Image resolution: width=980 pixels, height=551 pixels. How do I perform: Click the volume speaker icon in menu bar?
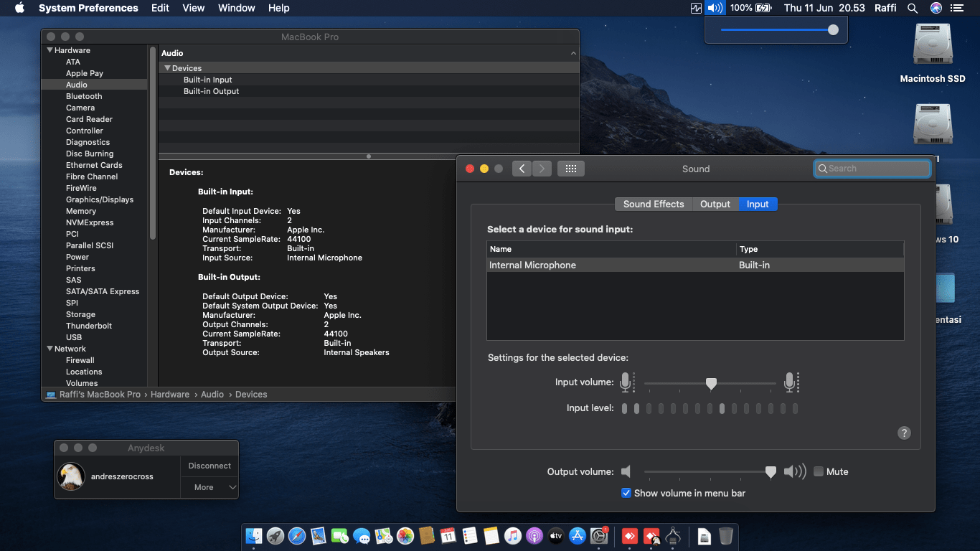[x=715, y=8]
